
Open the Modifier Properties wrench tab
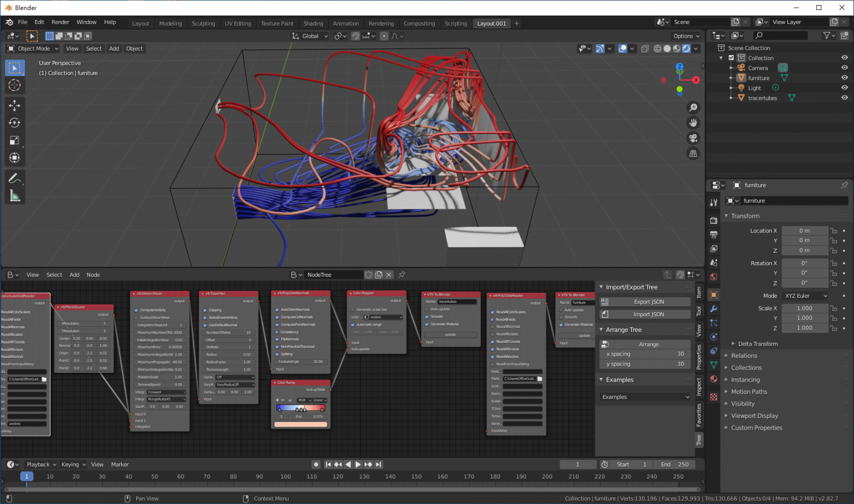[713, 309]
